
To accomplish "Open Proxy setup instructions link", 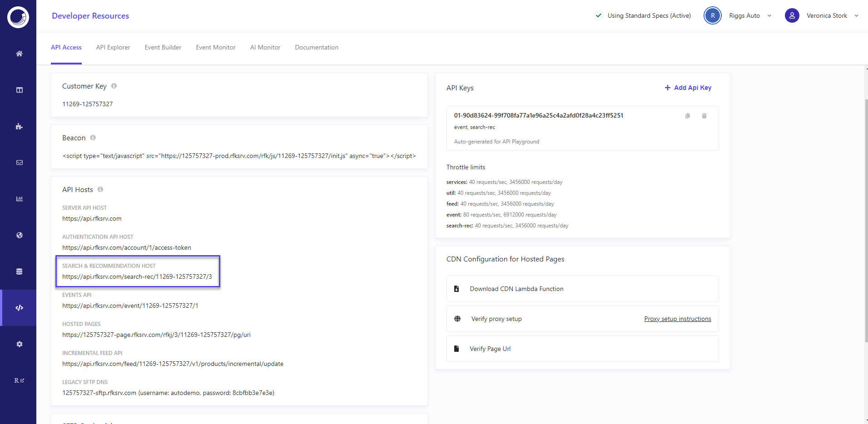I will point(678,319).
